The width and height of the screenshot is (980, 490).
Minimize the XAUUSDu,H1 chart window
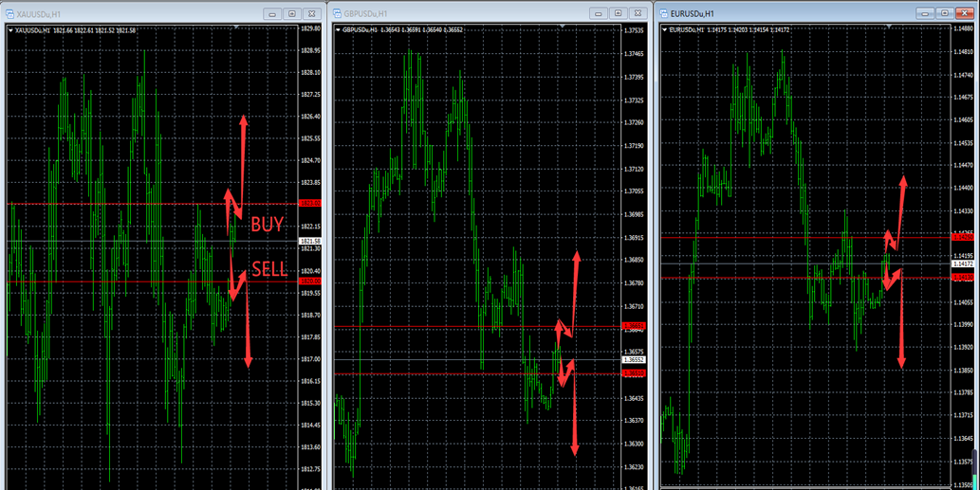click(x=272, y=14)
